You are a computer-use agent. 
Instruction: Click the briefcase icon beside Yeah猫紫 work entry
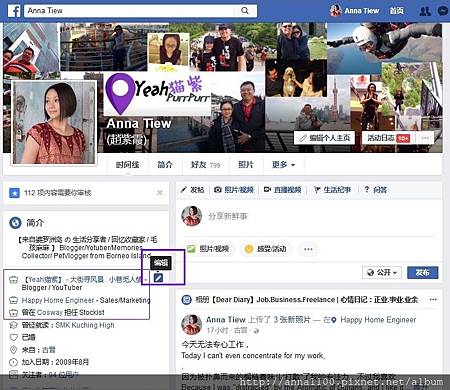[x=13, y=280]
